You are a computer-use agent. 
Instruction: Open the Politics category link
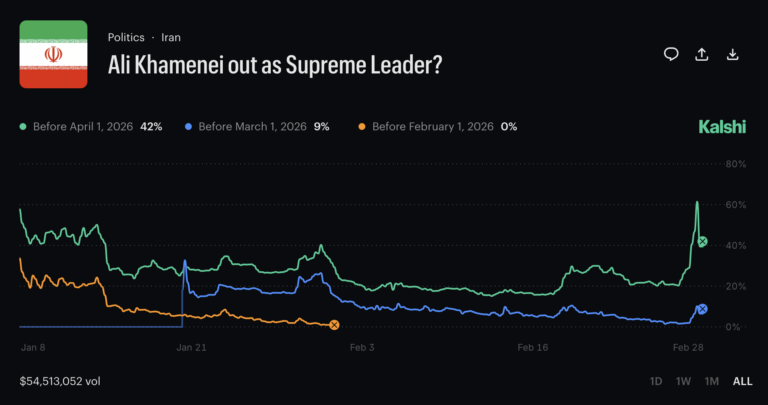click(x=126, y=37)
